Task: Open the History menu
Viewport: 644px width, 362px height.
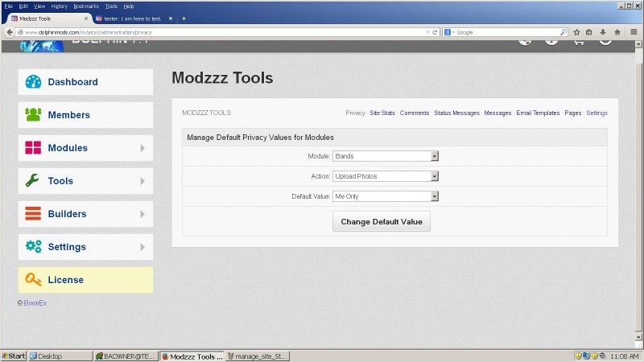Action: coord(59,6)
